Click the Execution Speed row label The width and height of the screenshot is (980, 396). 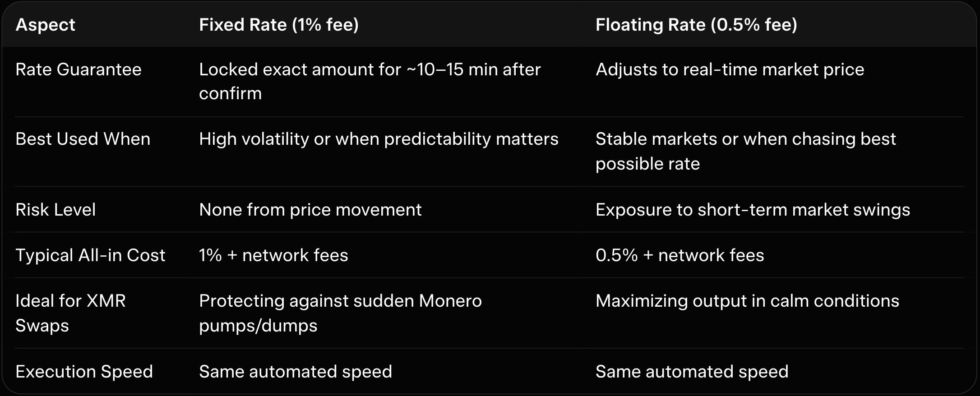click(84, 372)
